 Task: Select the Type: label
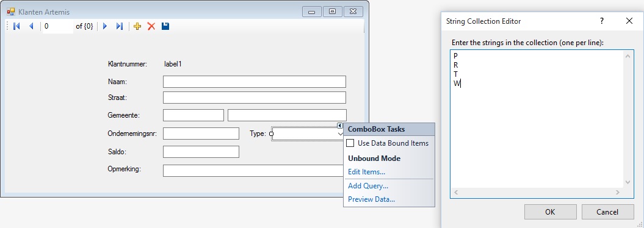pos(258,134)
